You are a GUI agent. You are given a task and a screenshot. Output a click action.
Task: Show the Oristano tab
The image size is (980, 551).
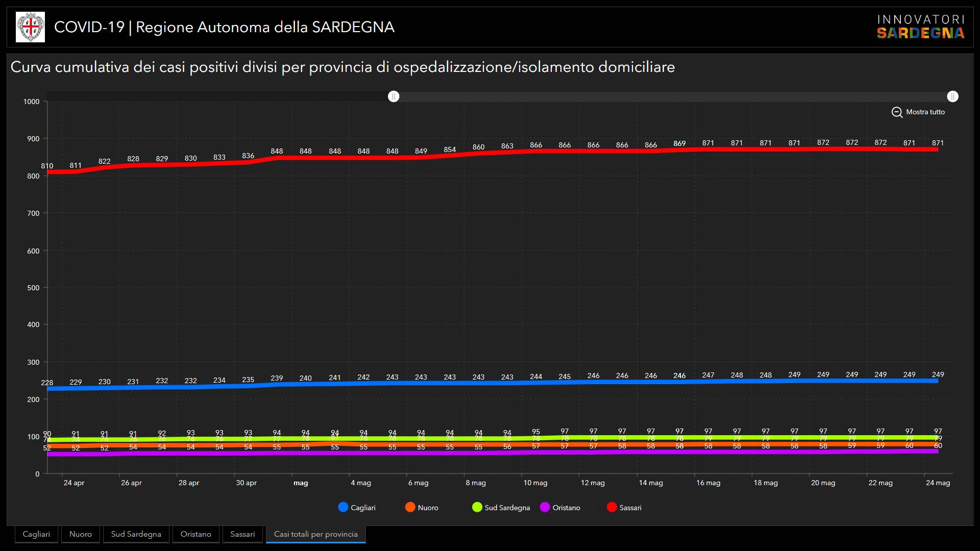coord(195,534)
